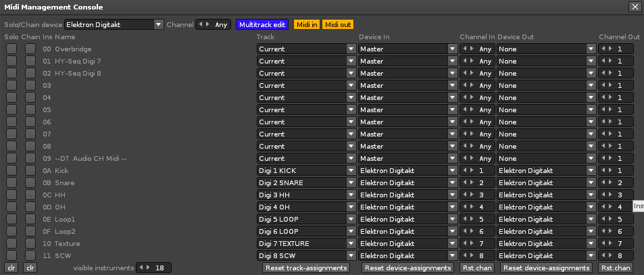Increase Channel In for Kick row
Image resolution: width=644 pixels, height=275 pixels.
click(472, 170)
